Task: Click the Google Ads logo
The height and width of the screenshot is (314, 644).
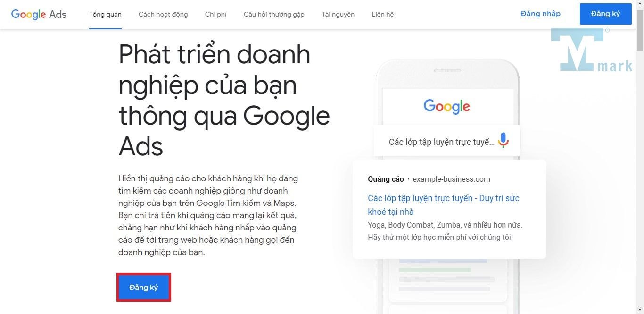Action: (x=39, y=14)
